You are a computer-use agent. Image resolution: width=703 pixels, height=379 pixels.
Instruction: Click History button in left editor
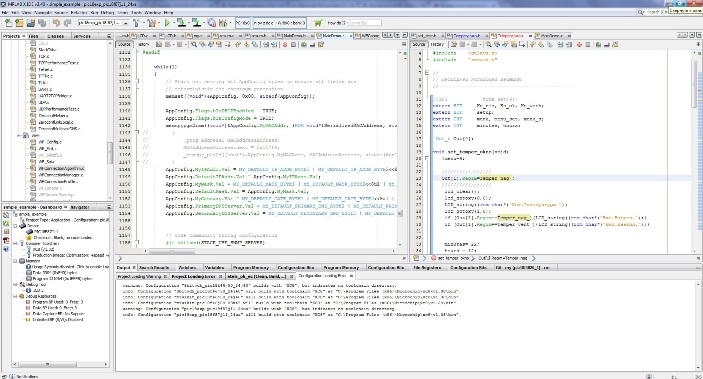[143, 44]
